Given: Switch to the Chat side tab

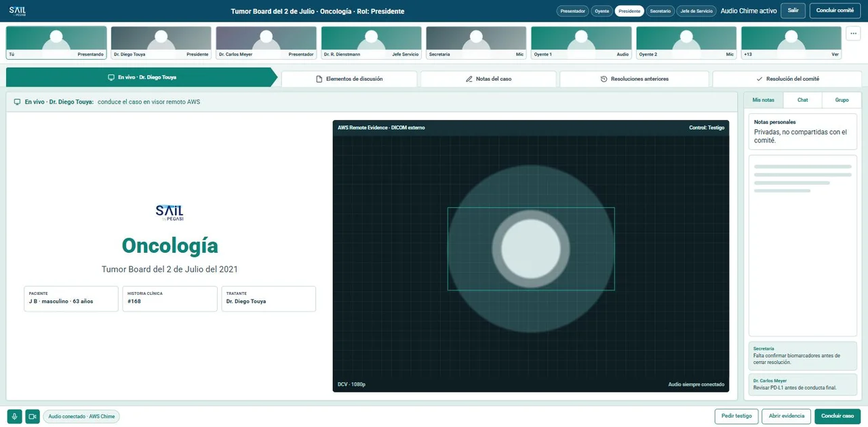Looking at the screenshot, I should (x=802, y=100).
